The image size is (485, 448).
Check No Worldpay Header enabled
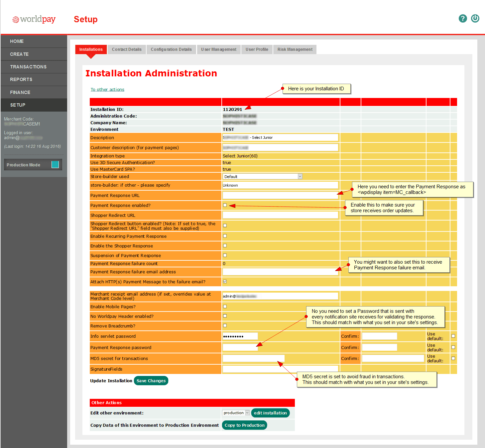click(225, 316)
